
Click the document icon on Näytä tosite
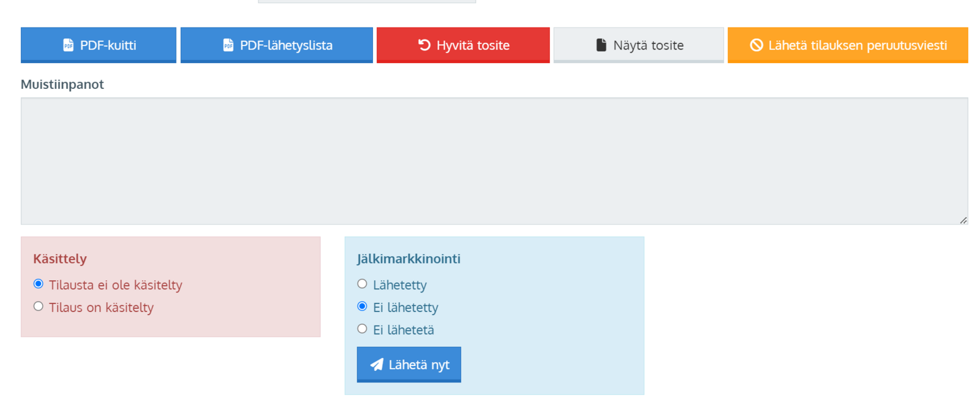601,45
